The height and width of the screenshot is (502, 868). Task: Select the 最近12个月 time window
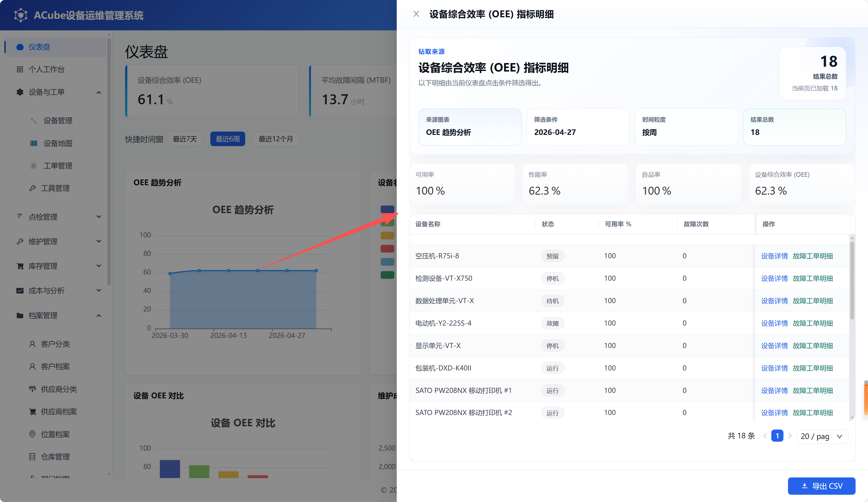275,139
